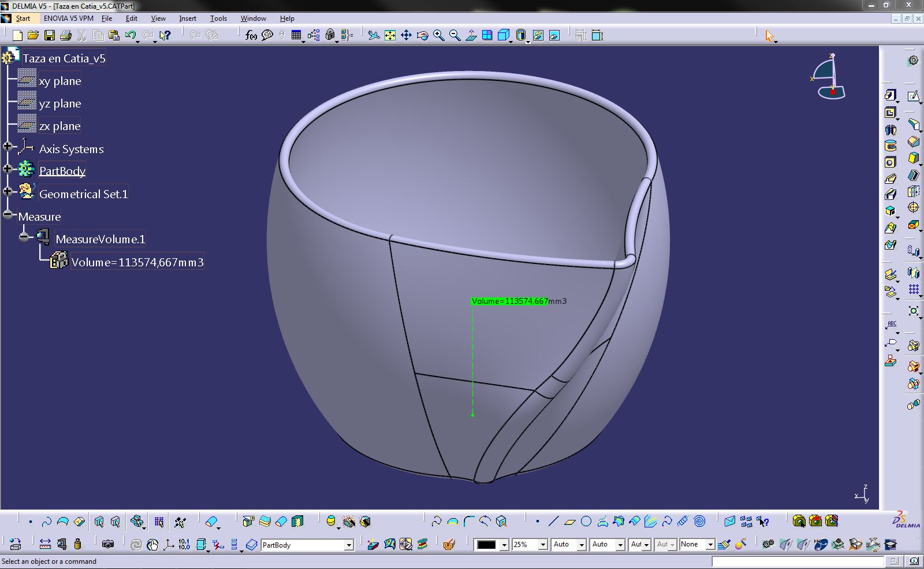Image resolution: width=924 pixels, height=569 pixels.
Task: Expand the Axis Systems tree node
Action: coord(8,147)
